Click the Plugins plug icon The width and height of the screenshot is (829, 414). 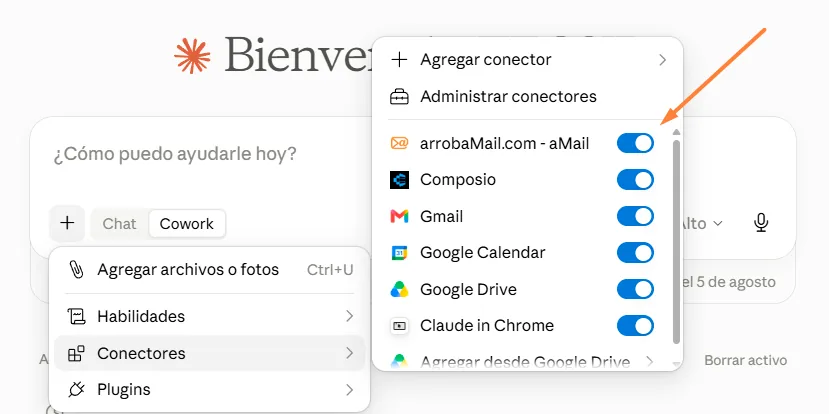[76, 390]
